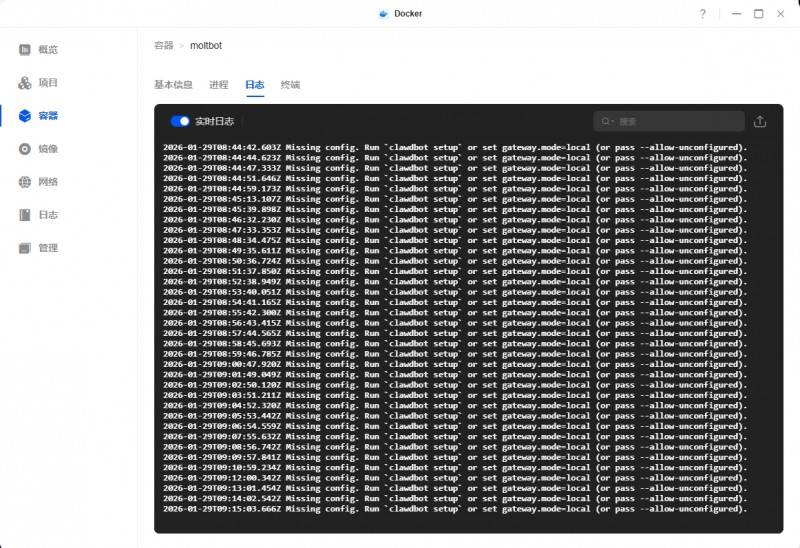Click log line timestamped 08:50:36.724Z
The image size is (800, 548).
tap(455, 261)
